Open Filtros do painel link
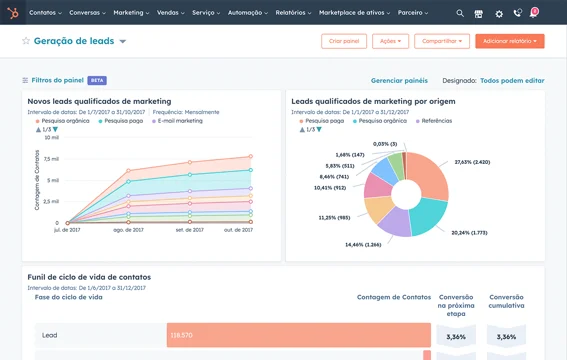567x360 pixels. (x=57, y=80)
